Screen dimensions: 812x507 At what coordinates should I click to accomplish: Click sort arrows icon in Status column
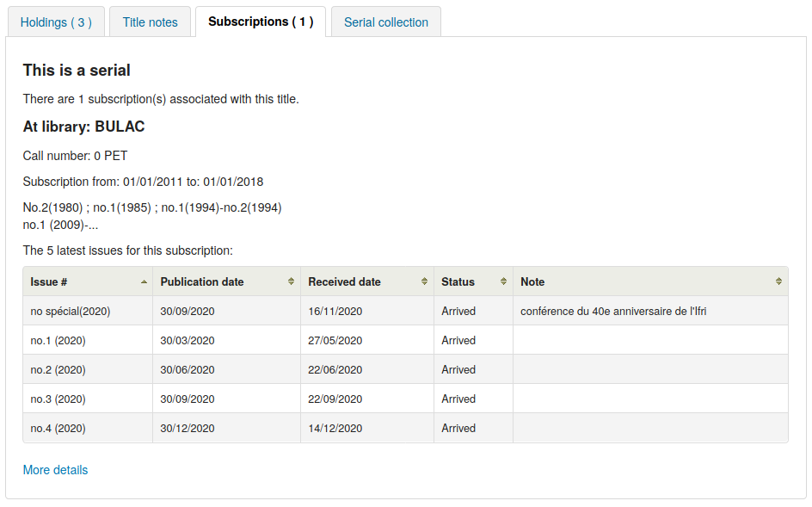(x=503, y=281)
